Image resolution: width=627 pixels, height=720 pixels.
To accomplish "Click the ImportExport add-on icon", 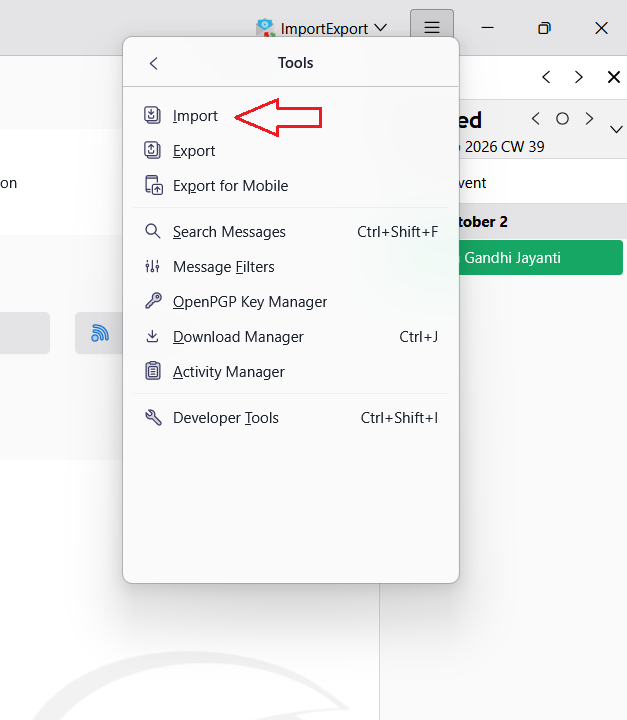I will click(265, 28).
